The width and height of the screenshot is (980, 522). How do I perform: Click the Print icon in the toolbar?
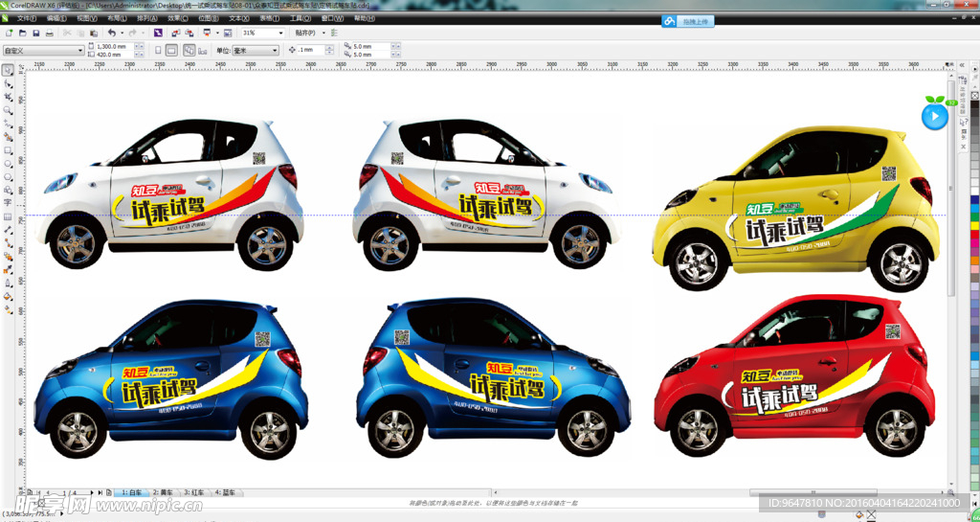coord(51,34)
